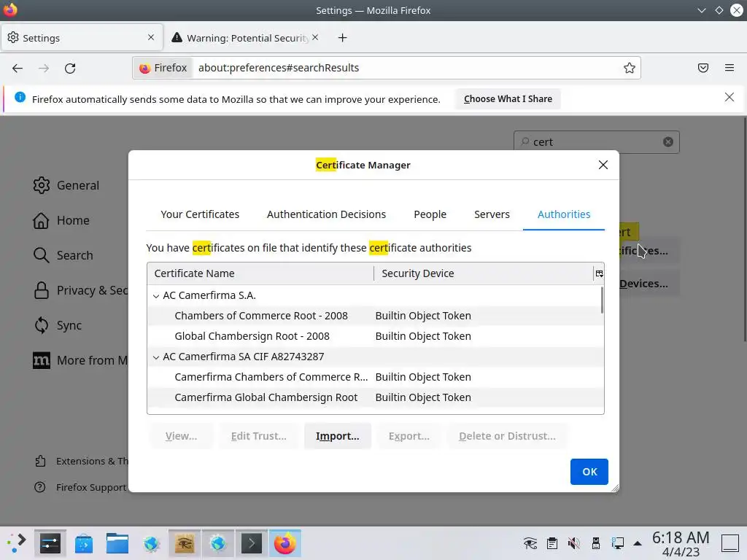This screenshot has width=747, height=560.
Task: Click the network tray icon
Action: pos(618,542)
